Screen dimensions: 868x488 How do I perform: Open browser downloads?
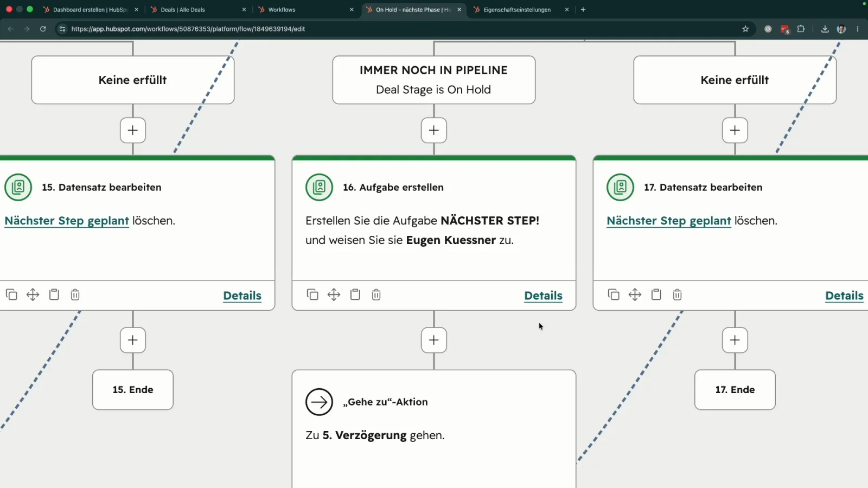coord(825,29)
